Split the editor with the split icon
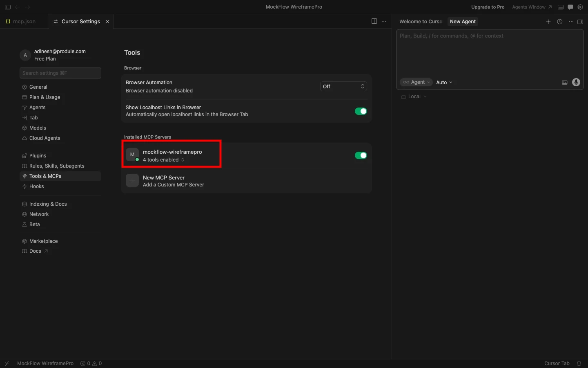Screen dimensions: 588x368 coord(374,21)
